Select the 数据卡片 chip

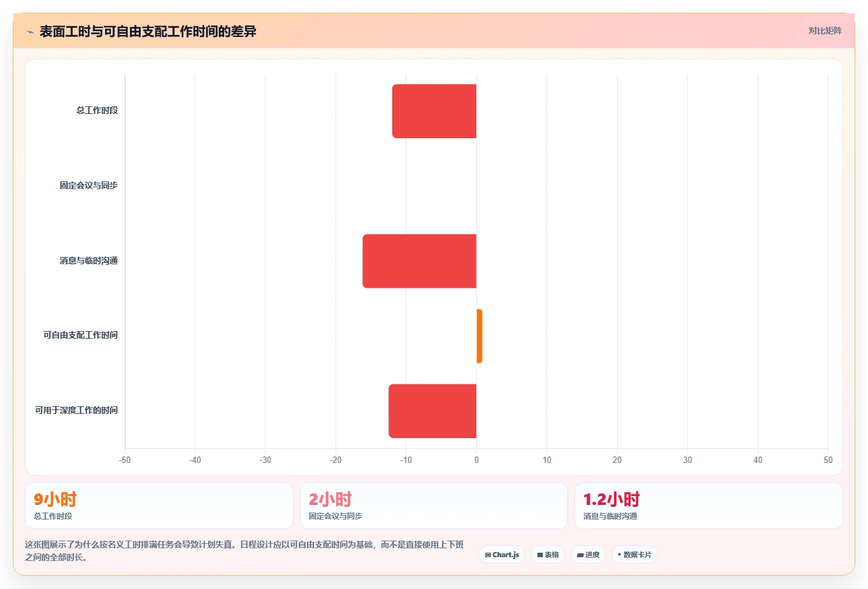click(634, 555)
